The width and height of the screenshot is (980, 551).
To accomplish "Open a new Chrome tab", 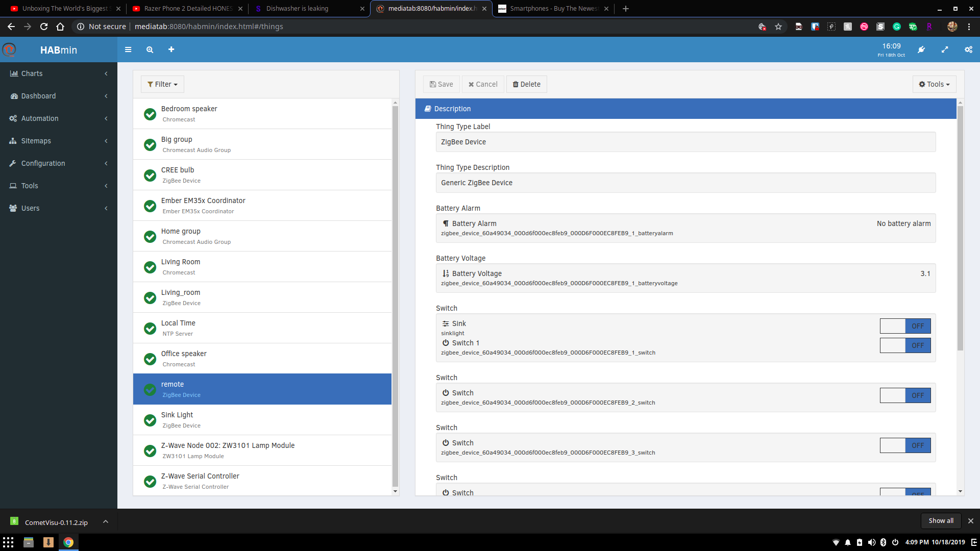I will (625, 9).
